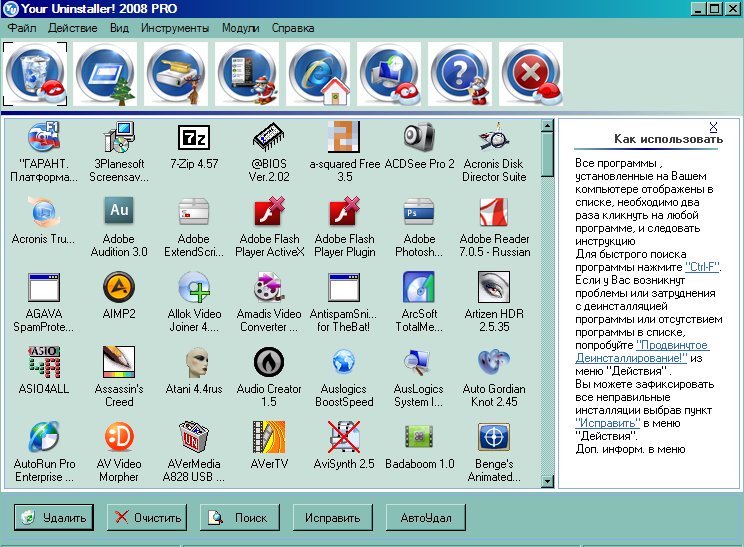Select the Adobe ExtendScript icon
Viewport: 744px width, 547px height.
(x=194, y=212)
